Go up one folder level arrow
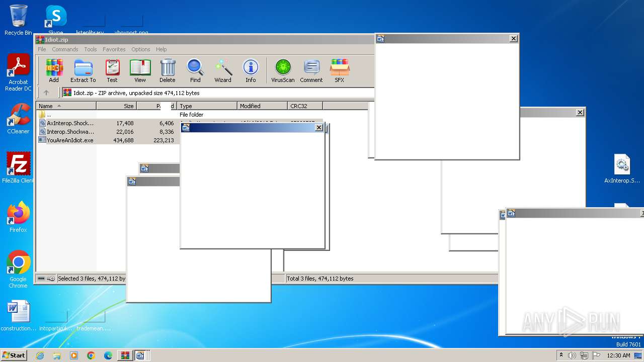 click(x=46, y=93)
